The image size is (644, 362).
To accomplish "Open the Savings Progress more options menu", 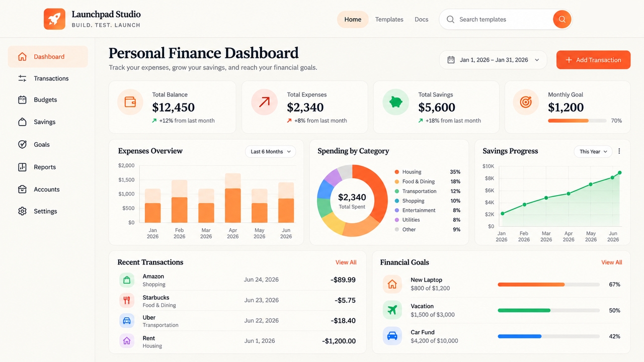I will pos(619,151).
